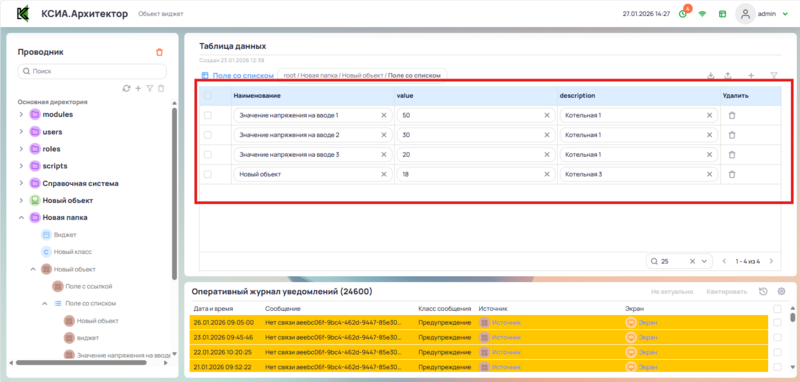
Task: Expand the modules folder
Action: coord(21,114)
